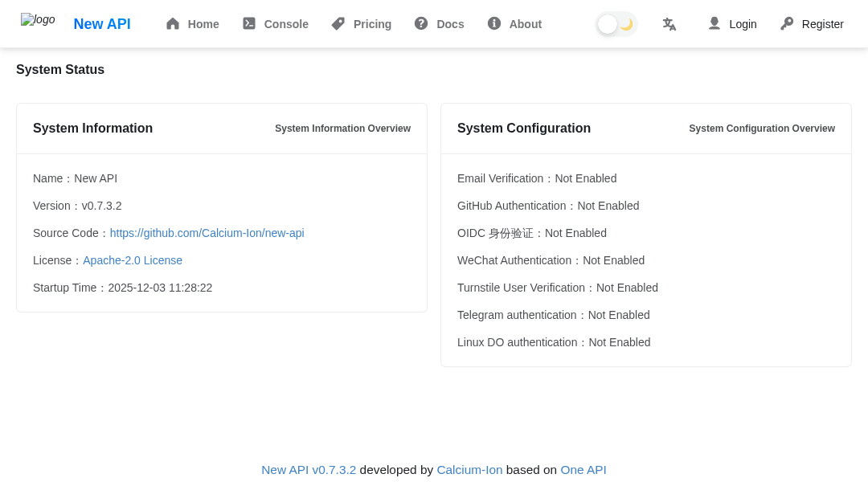Toggle the dark mode switch
This screenshot has height=482, width=868.
click(616, 24)
